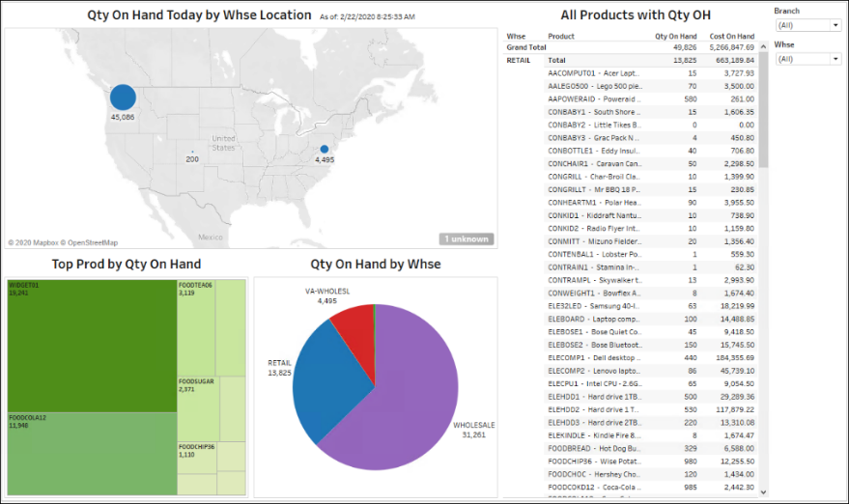This screenshot has width=849, height=504.
Task: Select the CONKID2 - Radio Flyer row
Action: [651, 229]
